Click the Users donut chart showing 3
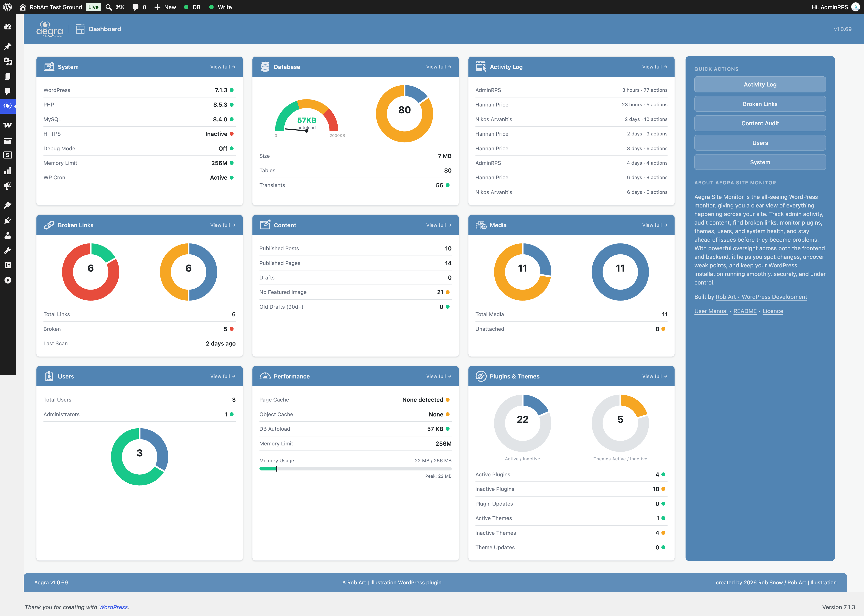Screen dimensions: 864x616 coord(140,456)
